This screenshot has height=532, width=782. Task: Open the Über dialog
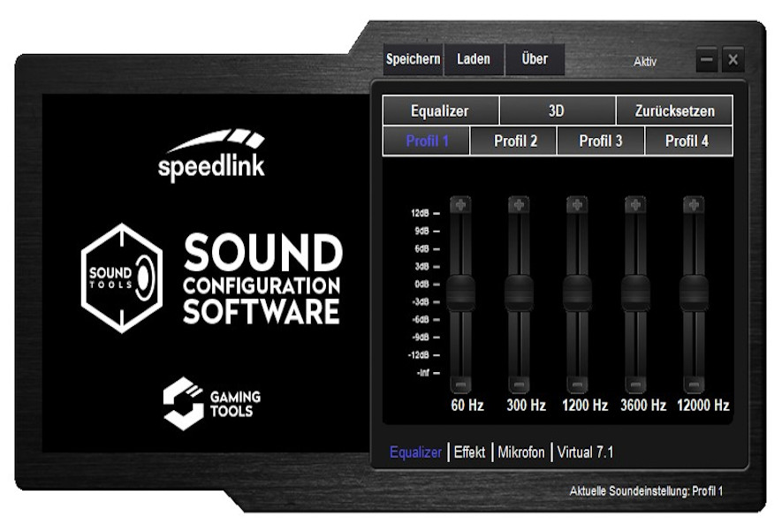[535, 59]
